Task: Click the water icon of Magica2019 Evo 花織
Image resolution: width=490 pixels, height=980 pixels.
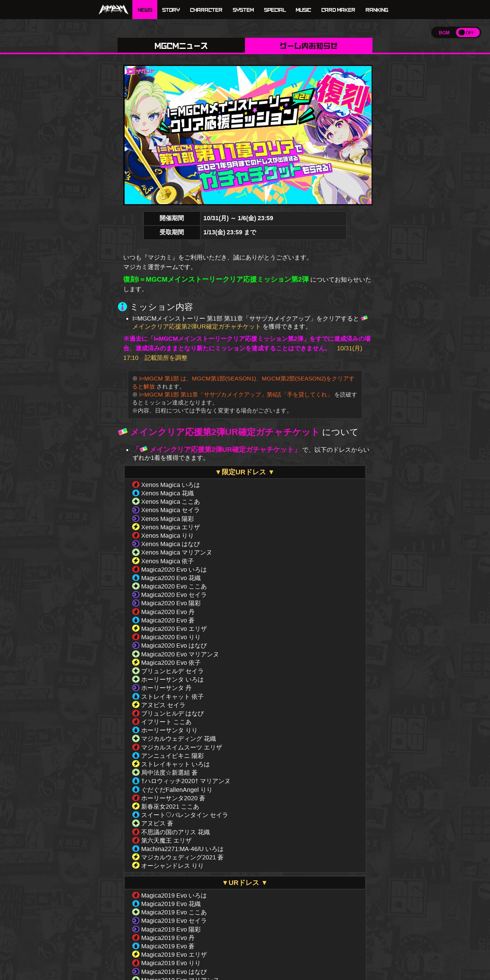Action: click(135, 903)
